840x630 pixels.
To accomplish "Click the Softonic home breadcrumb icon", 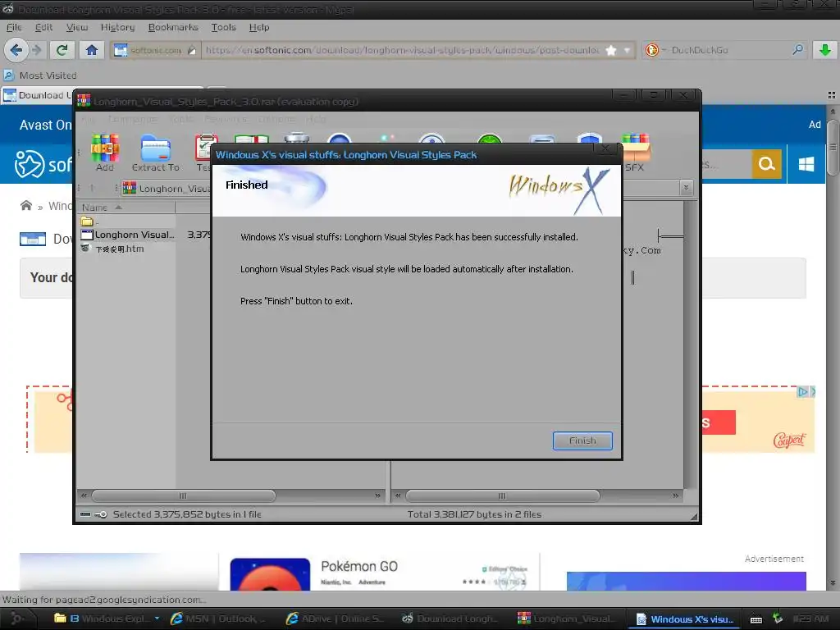I will [x=25, y=206].
